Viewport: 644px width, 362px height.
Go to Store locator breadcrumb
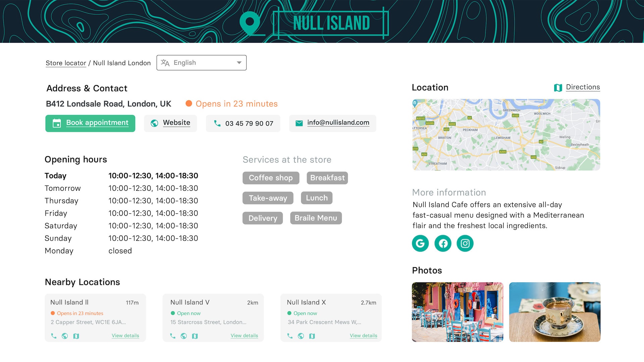[x=66, y=63]
